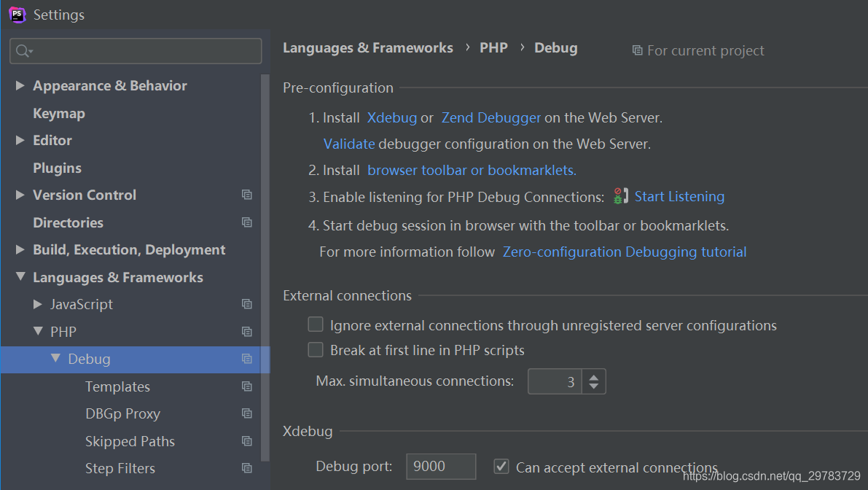Screen dimensions: 868x490
Task: Click Validate debugger configuration link
Action: (x=349, y=144)
